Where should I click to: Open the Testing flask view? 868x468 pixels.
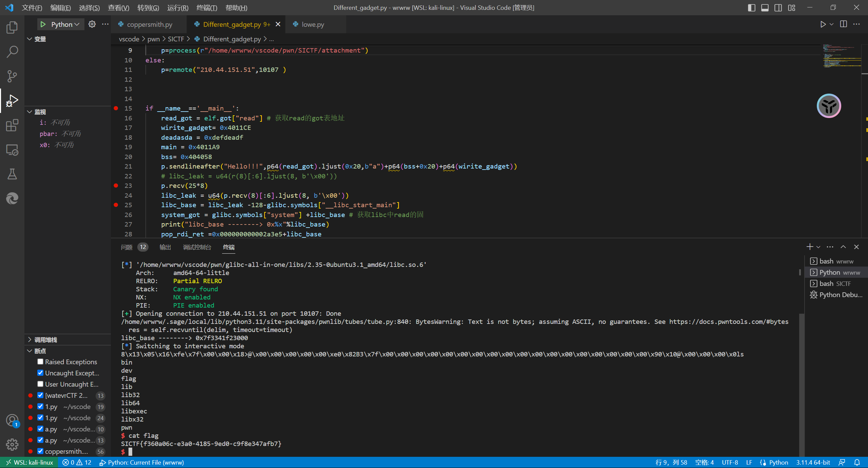[12, 174]
